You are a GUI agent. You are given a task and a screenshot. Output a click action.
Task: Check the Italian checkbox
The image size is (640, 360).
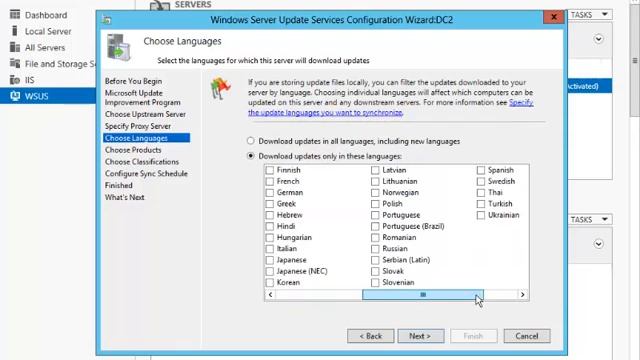[x=270, y=249]
